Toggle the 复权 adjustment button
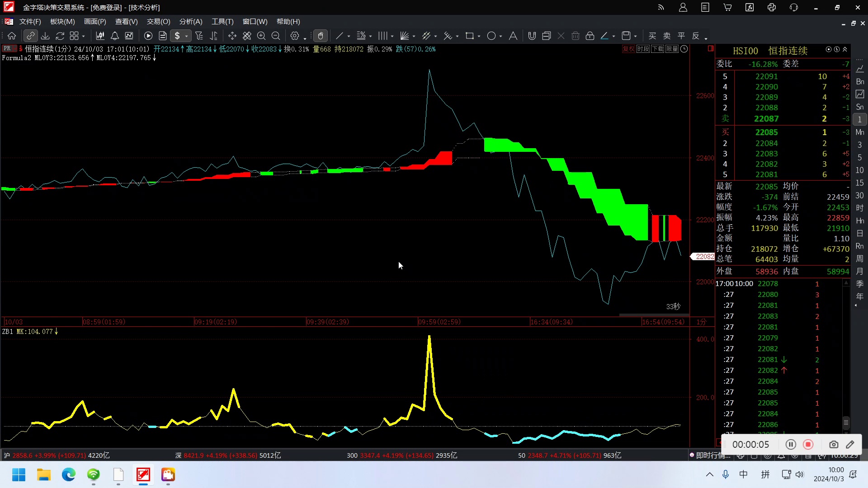 pyautogui.click(x=628, y=49)
